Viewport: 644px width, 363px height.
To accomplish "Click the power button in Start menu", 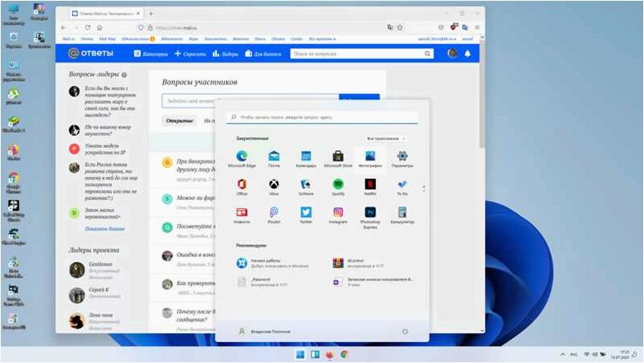I will (x=405, y=332).
